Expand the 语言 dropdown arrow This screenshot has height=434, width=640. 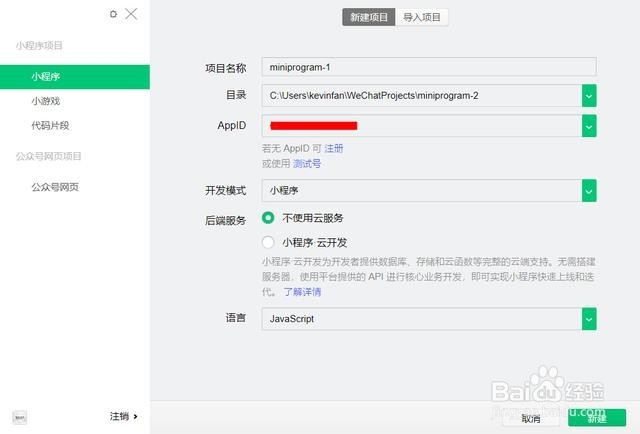click(589, 319)
